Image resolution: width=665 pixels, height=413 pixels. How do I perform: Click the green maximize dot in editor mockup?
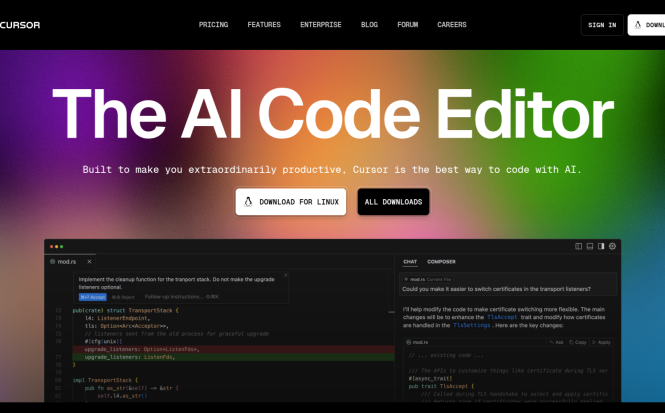coord(61,246)
